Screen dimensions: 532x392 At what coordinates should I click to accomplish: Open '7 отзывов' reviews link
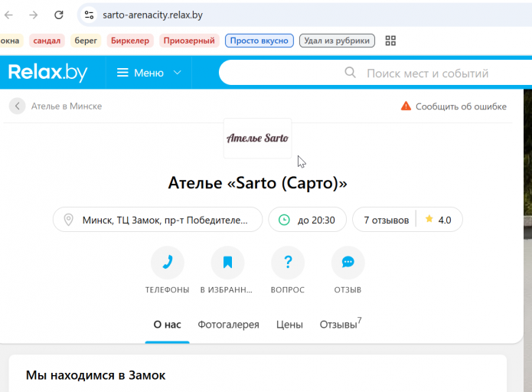(386, 220)
